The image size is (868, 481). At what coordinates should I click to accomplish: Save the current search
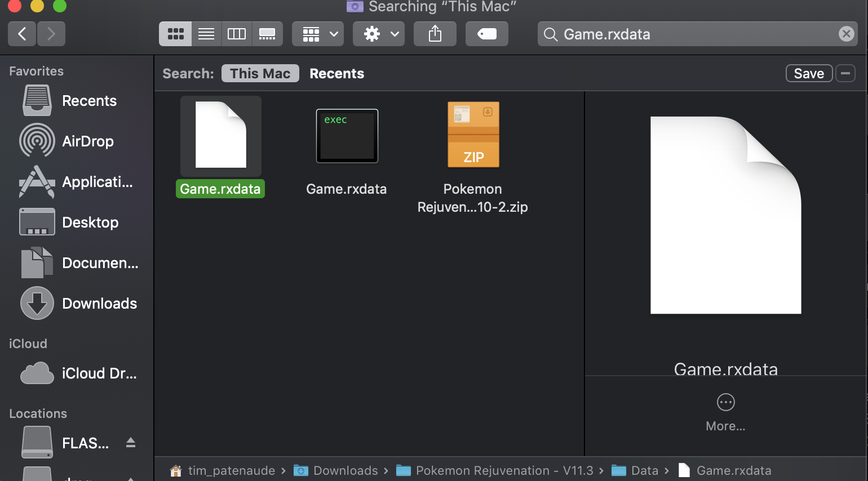tap(809, 73)
